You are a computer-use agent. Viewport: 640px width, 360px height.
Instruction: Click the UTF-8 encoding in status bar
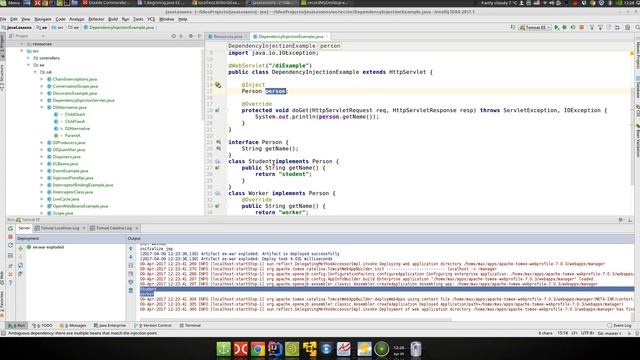point(587,333)
